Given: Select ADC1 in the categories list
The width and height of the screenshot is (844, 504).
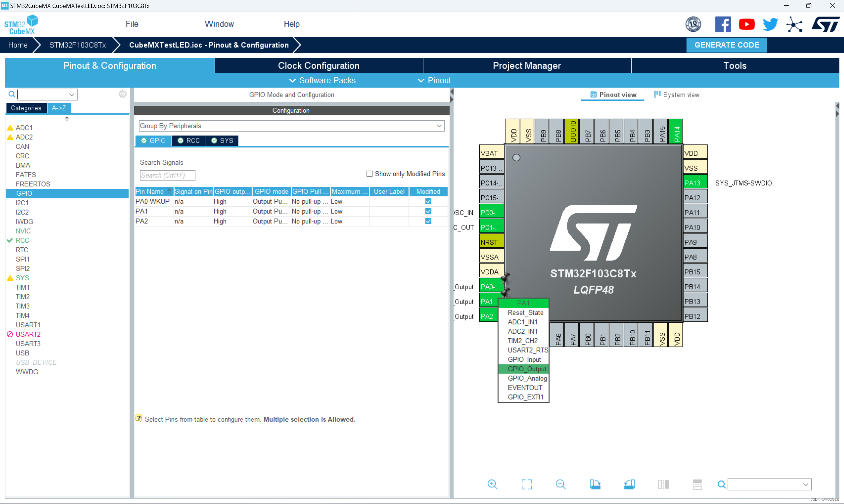Looking at the screenshot, I should 24,128.
